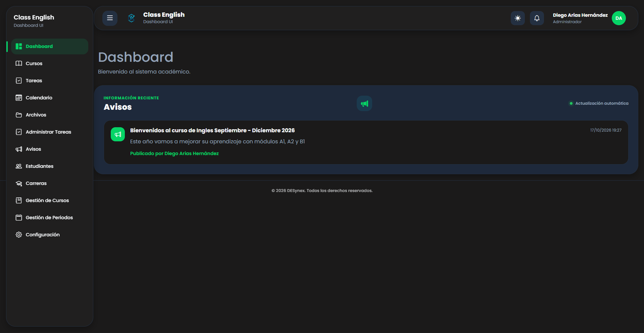Image resolution: width=644 pixels, height=333 pixels.
Task: Click the DA user avatar
Action: pos(619,18)
